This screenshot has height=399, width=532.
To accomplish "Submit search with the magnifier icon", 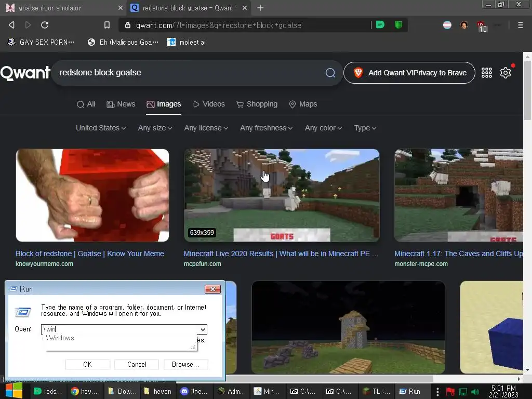I will (x=330, y=73).
